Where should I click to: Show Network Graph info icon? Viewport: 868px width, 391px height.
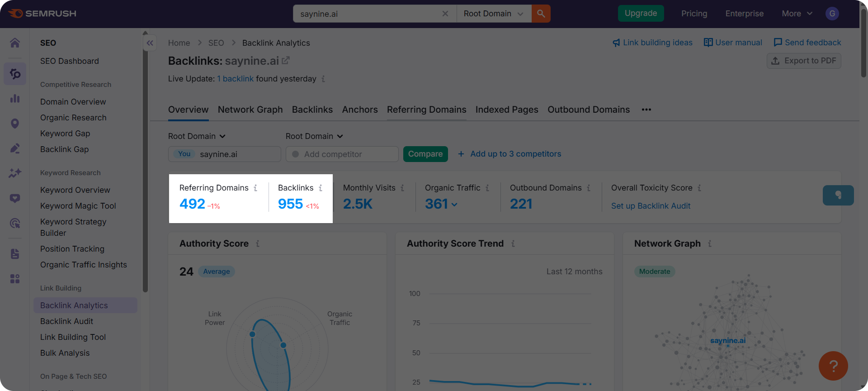(710, 243)
